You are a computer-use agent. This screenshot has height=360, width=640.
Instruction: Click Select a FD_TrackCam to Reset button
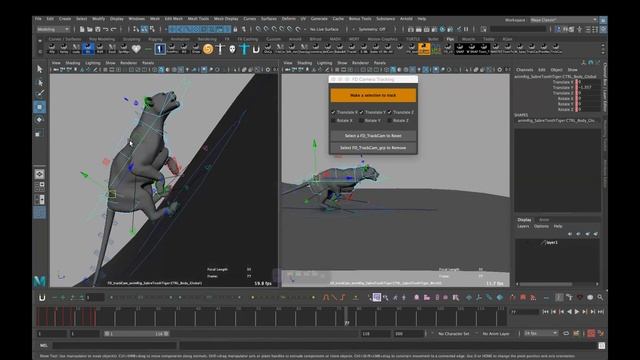(373, 136)
